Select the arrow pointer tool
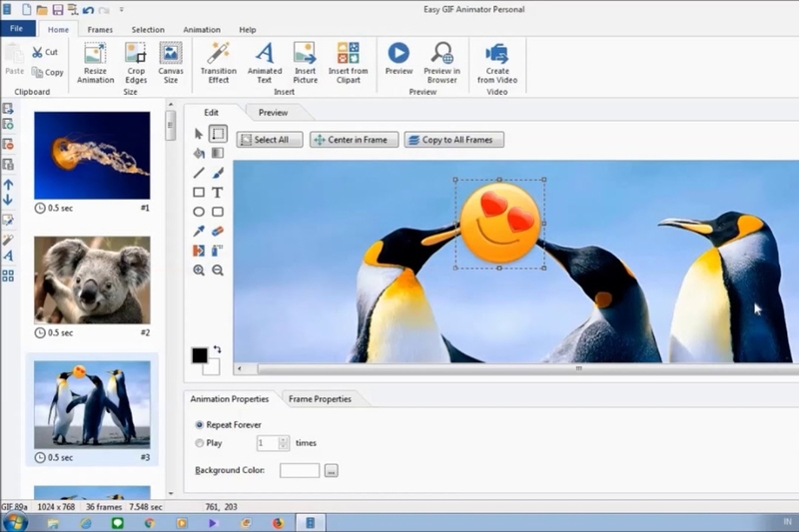This screenshot has height=532, width=799. [199, 134]
